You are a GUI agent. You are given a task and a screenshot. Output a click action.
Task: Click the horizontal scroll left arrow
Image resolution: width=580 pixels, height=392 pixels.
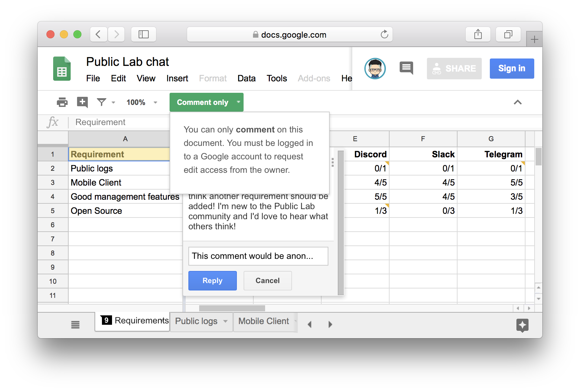pos(518,308)
